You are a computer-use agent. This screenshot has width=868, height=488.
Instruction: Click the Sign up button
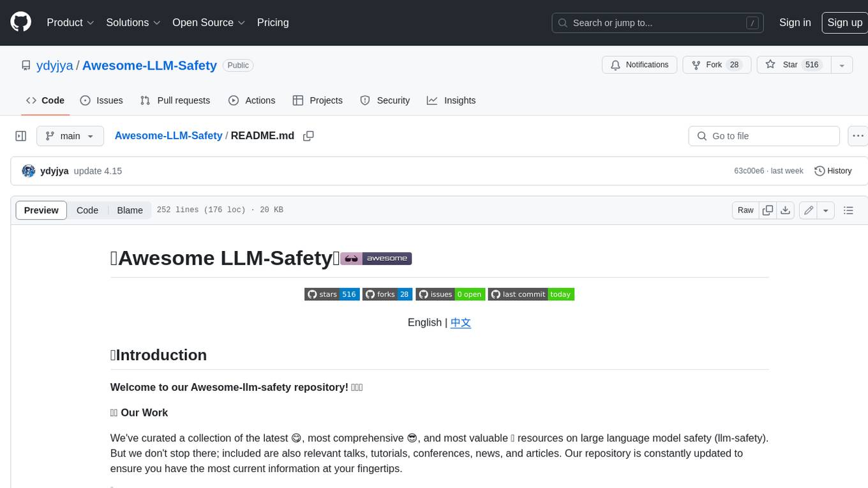click(x=844, y=22)
